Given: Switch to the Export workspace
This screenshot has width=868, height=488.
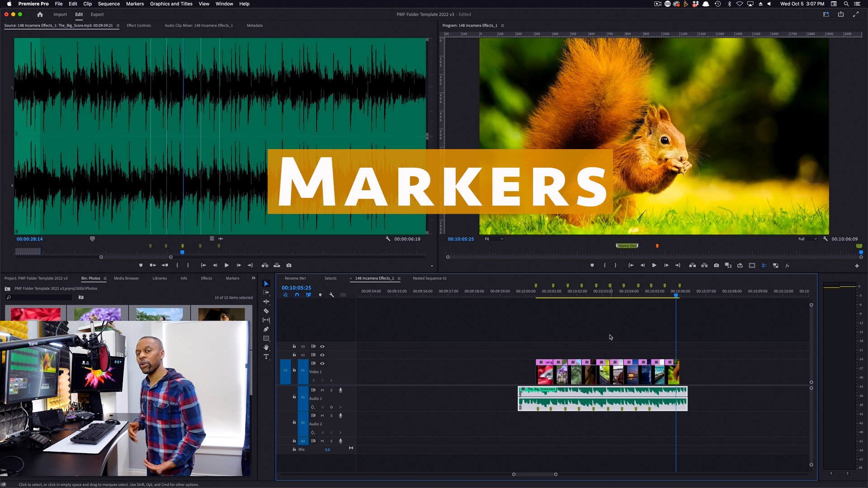Looking at the screenshot, I should (x=97, y=14).
